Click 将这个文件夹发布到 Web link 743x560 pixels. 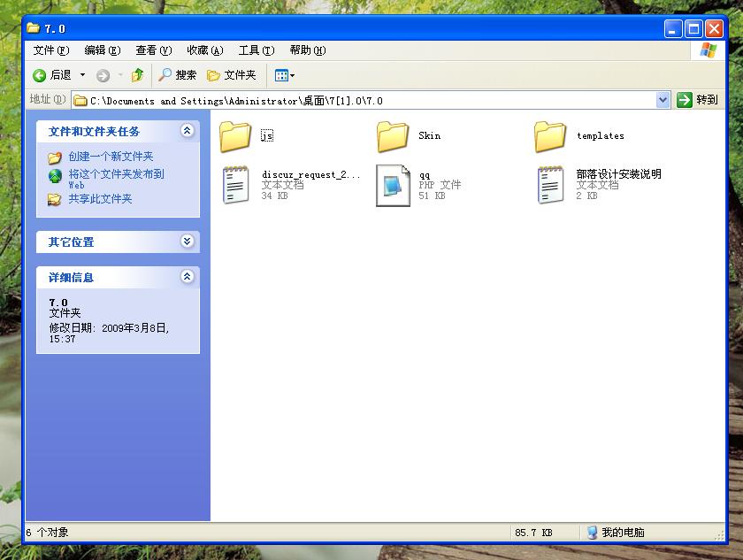click(x=116, y=179)
